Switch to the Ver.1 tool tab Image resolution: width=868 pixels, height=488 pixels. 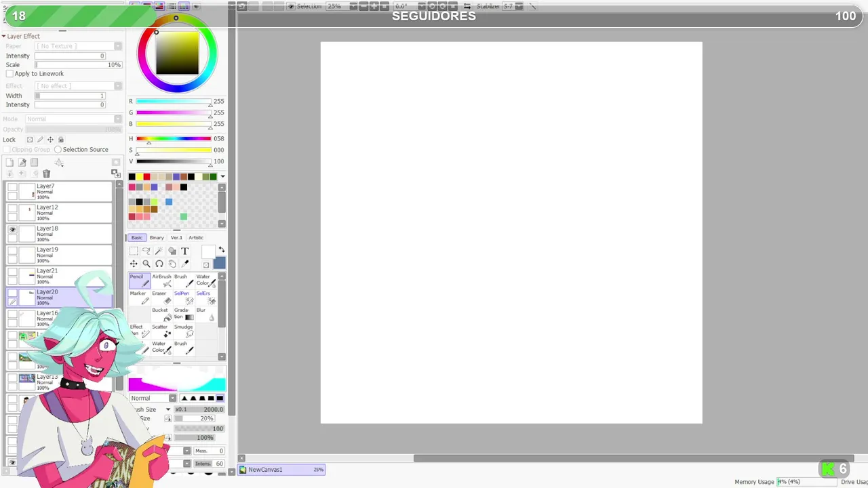[x=176, y=238]
